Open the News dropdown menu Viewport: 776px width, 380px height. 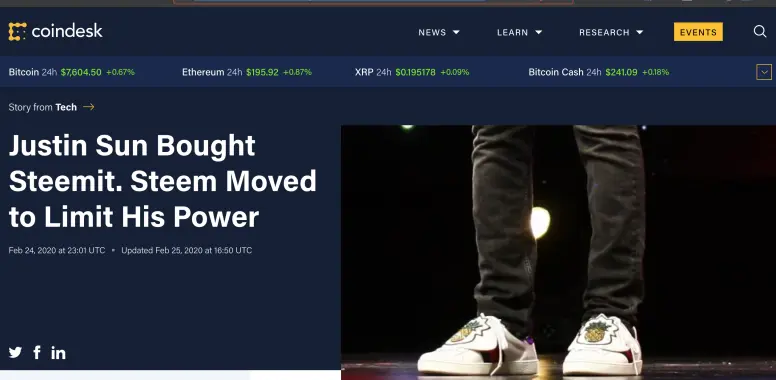[x=439, y=32]
